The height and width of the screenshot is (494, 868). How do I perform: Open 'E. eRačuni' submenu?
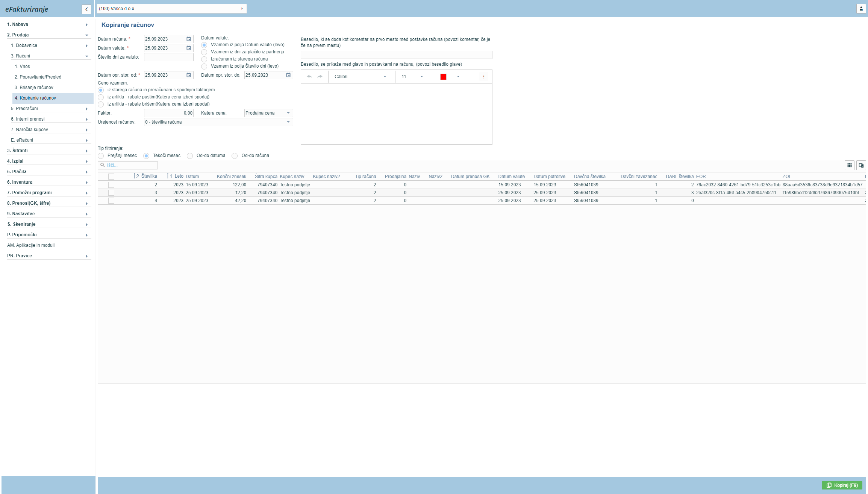pyautogui.click(x=51, y=140)
